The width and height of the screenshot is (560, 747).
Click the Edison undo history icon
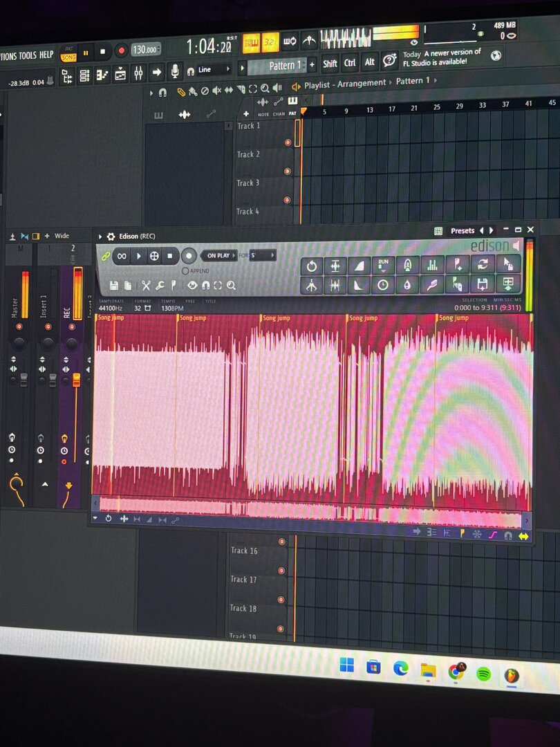pyautogui.click(x=311, y=266)
